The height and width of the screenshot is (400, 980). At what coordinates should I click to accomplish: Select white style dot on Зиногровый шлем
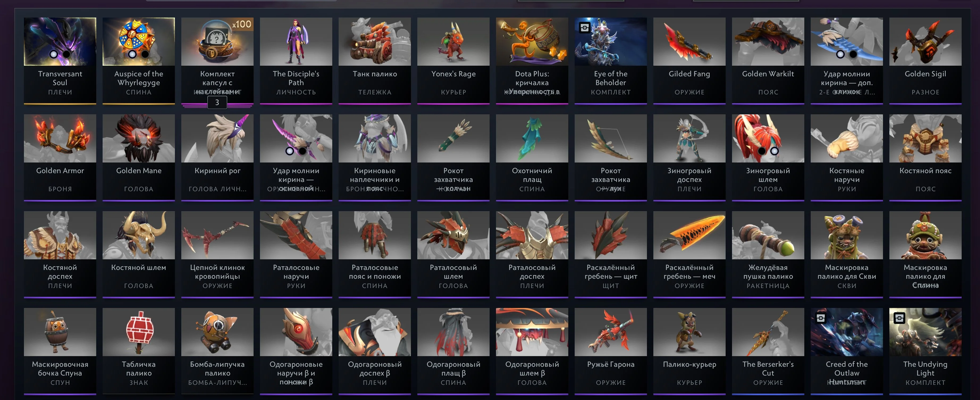tap(774, 151)
